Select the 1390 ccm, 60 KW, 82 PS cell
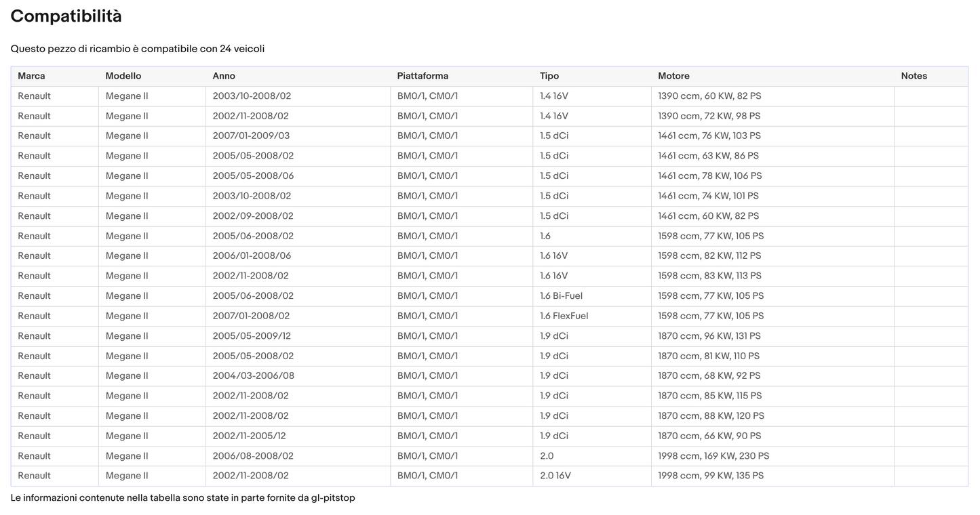This screenshot has width=980, height=515. coord(709,96)
